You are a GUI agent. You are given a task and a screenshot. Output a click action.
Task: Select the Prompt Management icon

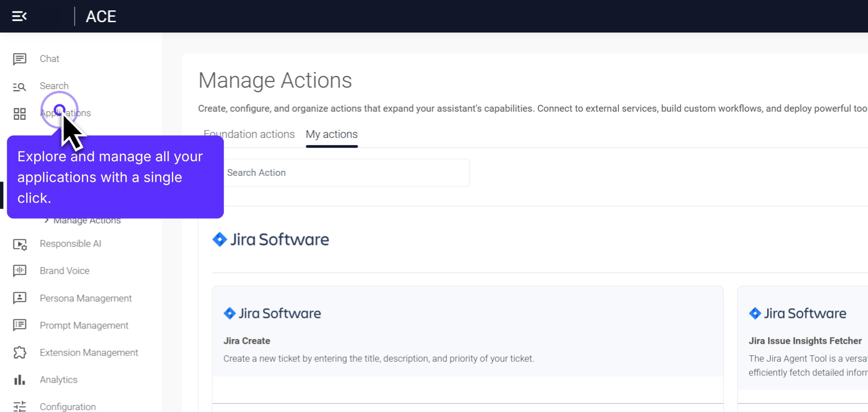(19, 325)
